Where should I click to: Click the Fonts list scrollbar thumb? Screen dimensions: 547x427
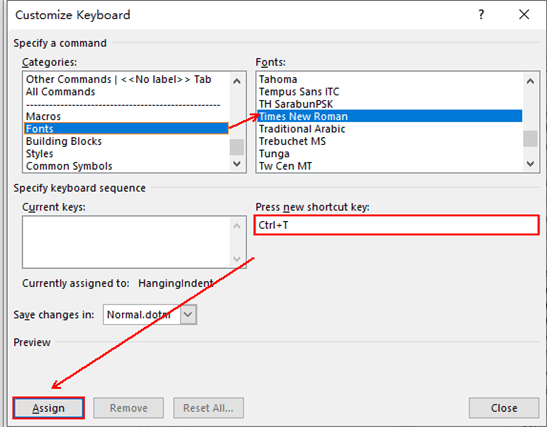pyautogui.click(x=530, y=138)
